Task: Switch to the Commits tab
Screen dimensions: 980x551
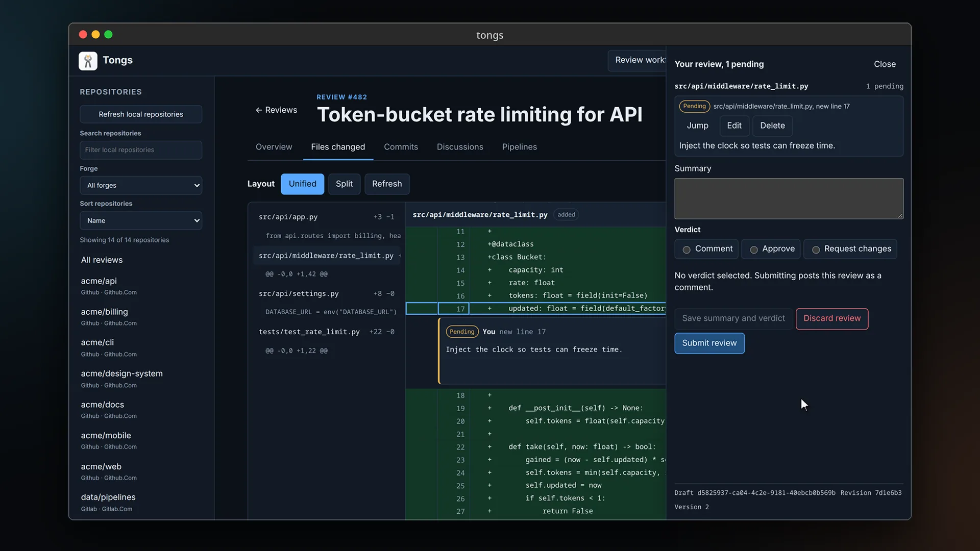Action: [x=401, y=147]
